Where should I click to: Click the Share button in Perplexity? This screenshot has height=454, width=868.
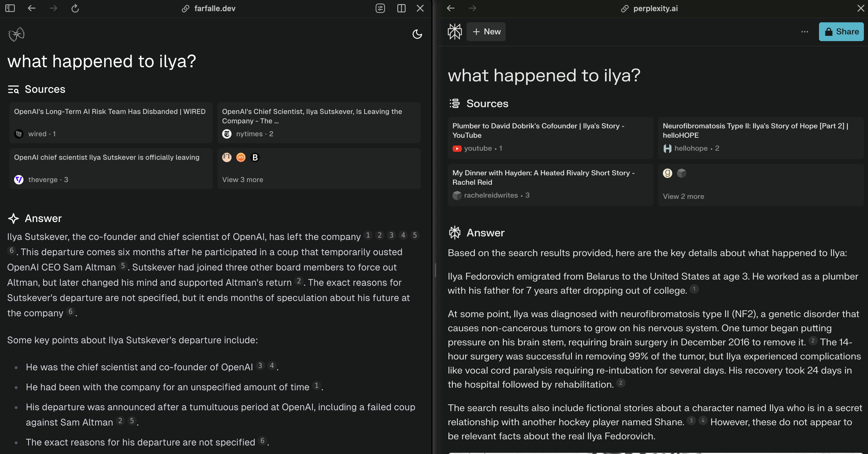tap(841, 32)
